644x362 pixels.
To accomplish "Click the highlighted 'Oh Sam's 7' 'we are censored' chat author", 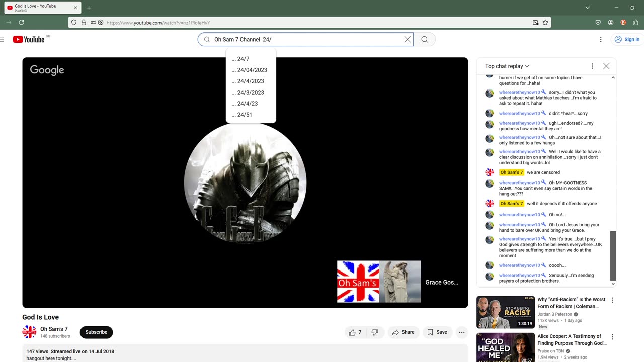I will click(x=512, y=172).
